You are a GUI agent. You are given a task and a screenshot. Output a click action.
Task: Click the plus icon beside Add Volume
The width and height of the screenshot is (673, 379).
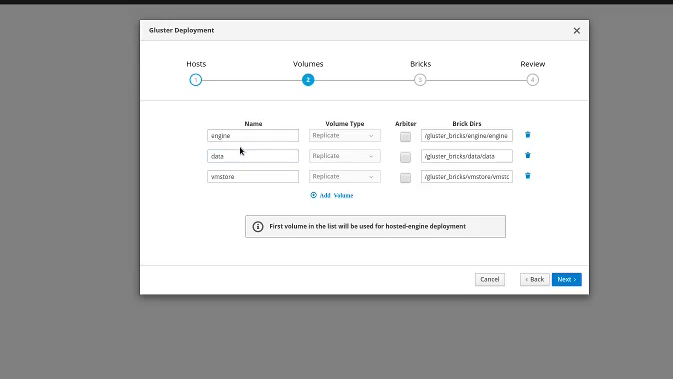(x=313, y=195)
